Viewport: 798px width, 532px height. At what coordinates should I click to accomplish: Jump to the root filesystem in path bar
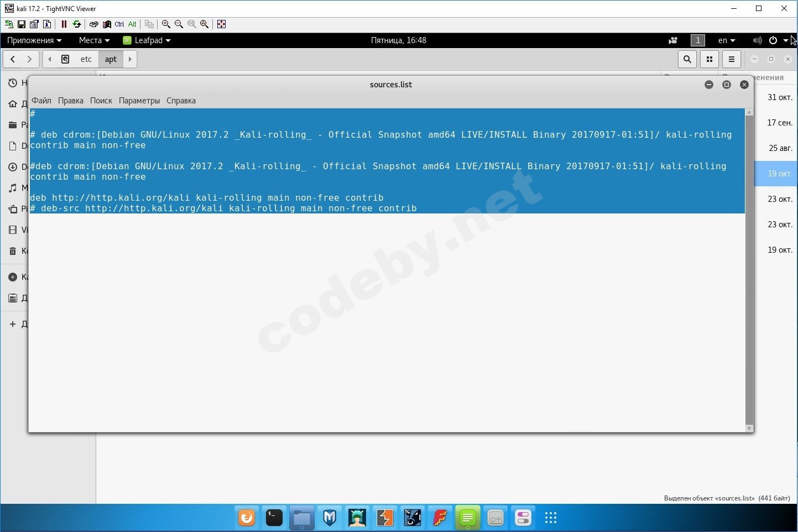[x=65, y=59]
